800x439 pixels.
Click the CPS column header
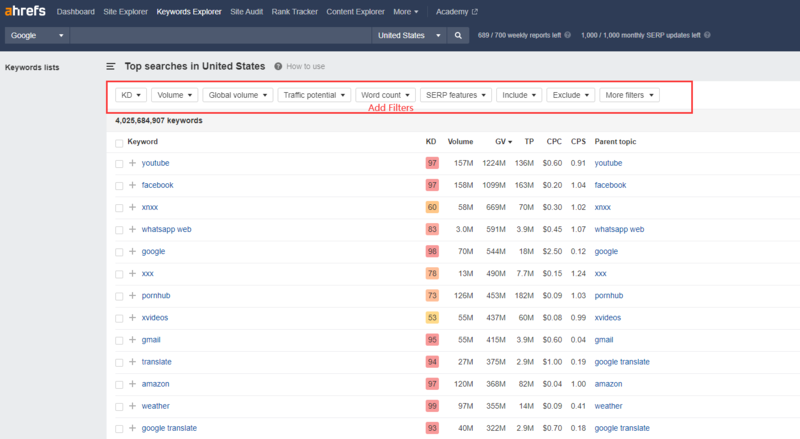tap(578, 141)
